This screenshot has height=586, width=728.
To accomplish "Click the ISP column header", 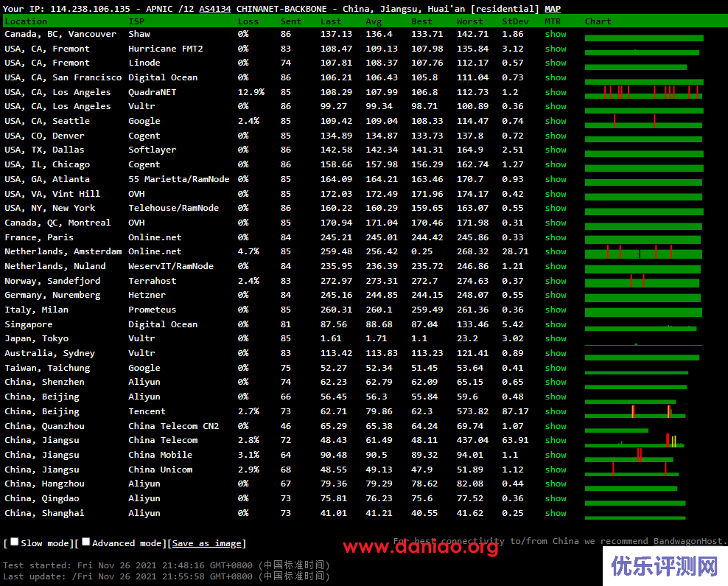I will point(136,21).
